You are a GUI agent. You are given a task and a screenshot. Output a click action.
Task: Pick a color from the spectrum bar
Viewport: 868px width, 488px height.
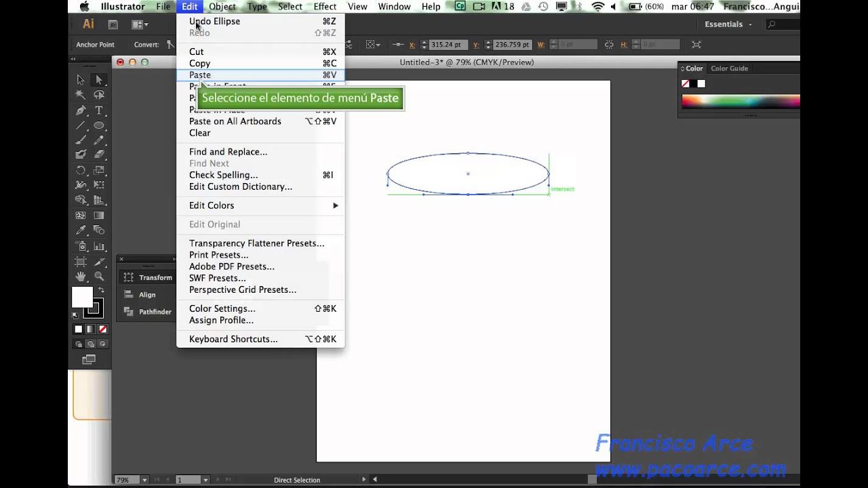[741, 102]
